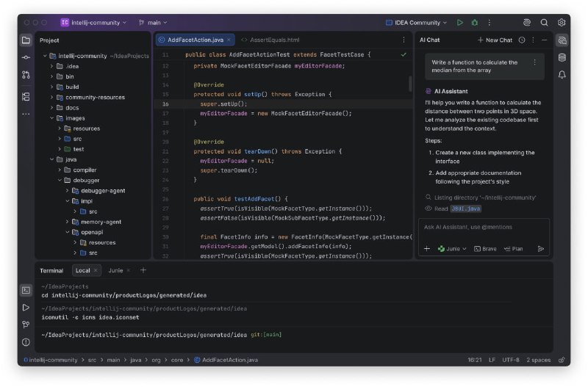Select the Junie terminal tab
The height and width of the screenshot is (387, 588).
click(x=115, y=270)
